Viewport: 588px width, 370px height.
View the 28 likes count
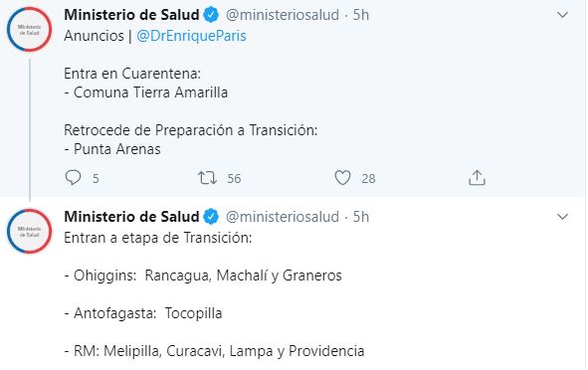(368, 178)
